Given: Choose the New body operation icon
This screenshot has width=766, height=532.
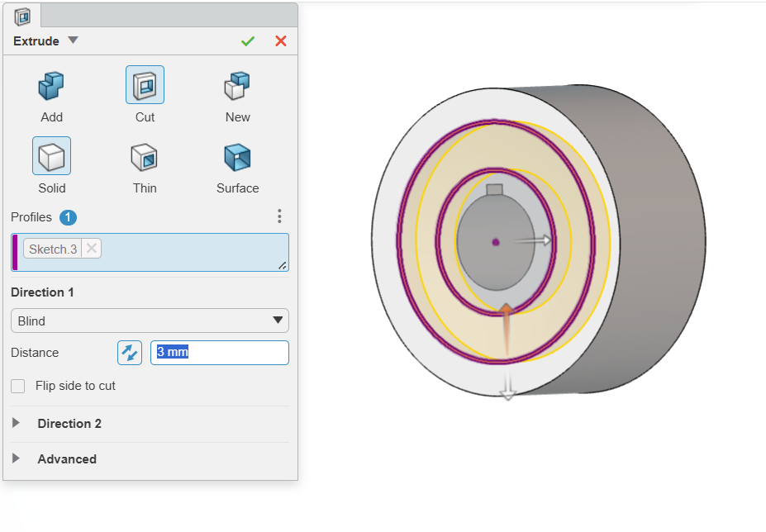Looking at the screenshot, I should tap(237, 85).
